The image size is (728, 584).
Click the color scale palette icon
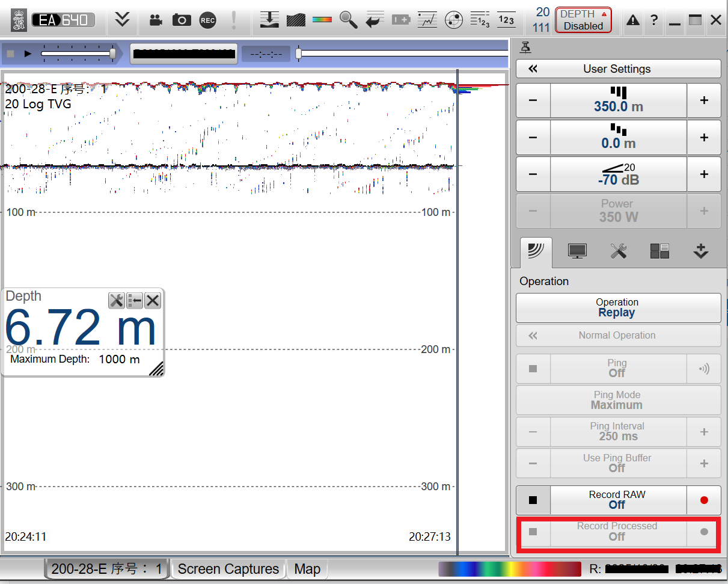tap(322, 20)
